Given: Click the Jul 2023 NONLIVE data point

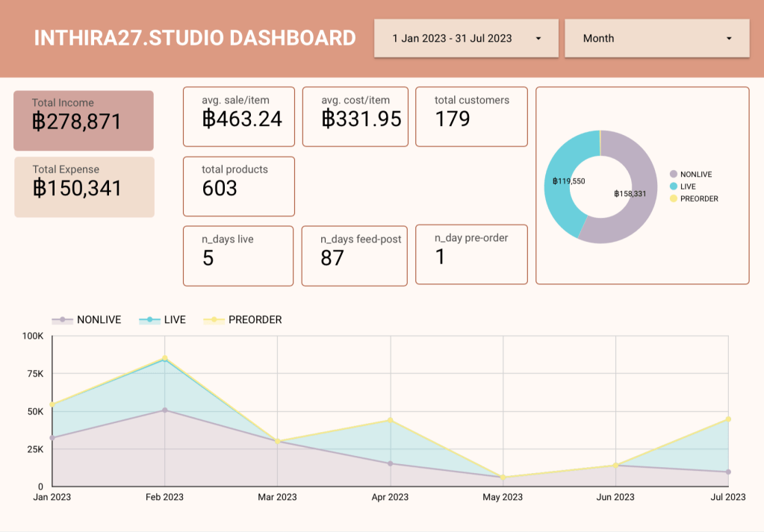Looking at the screenshot, I should pos(728,472).
